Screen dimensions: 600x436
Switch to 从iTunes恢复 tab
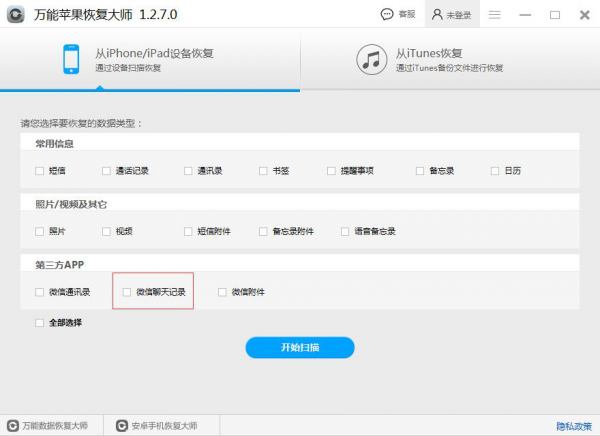(450, 60)
